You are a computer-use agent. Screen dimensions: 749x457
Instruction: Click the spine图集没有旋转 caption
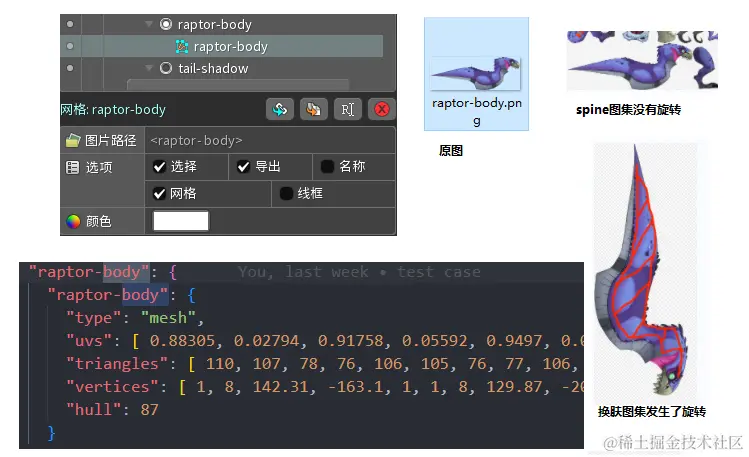point(628,110)
